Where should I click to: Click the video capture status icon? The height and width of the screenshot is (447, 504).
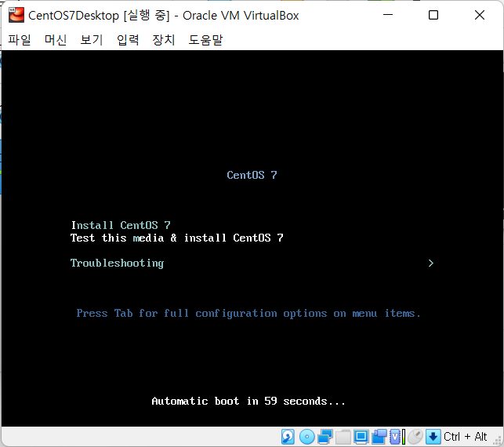379,437
